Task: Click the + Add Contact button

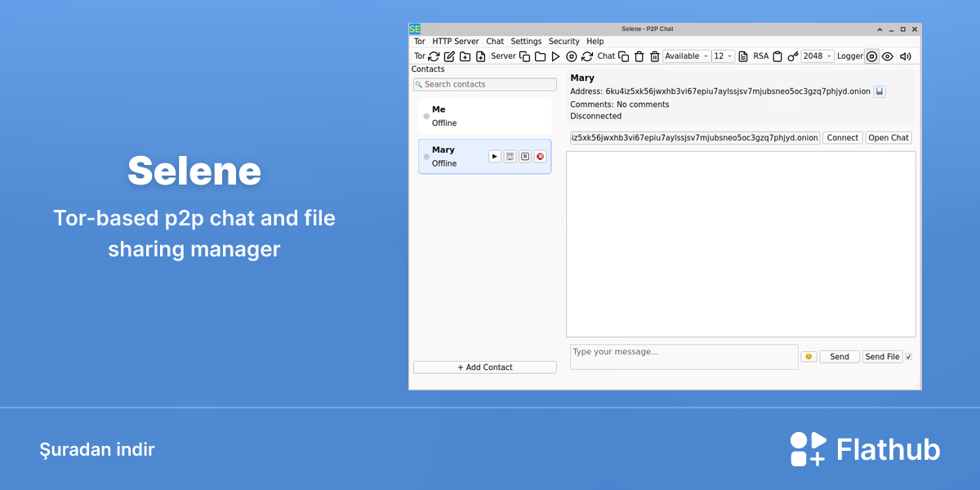Action: tap(485, 367)
